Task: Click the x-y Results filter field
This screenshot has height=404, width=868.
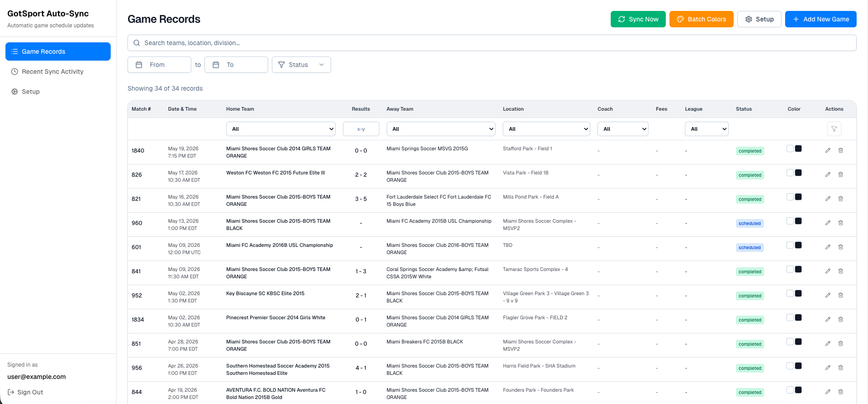Action: coord(361,129)
